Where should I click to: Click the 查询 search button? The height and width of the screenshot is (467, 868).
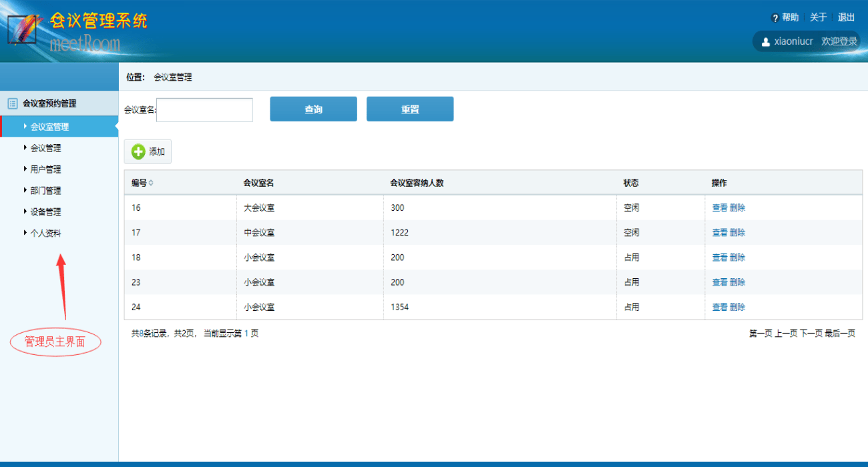(313, 109)
